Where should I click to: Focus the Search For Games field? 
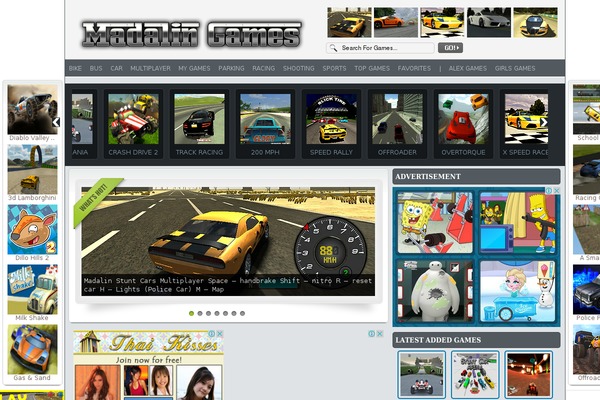tap(381, 48)
